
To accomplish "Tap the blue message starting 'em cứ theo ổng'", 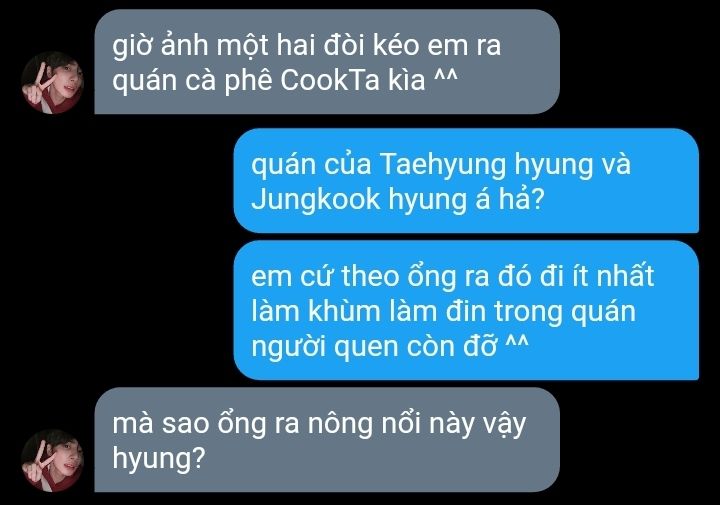I will coord(466,310).
